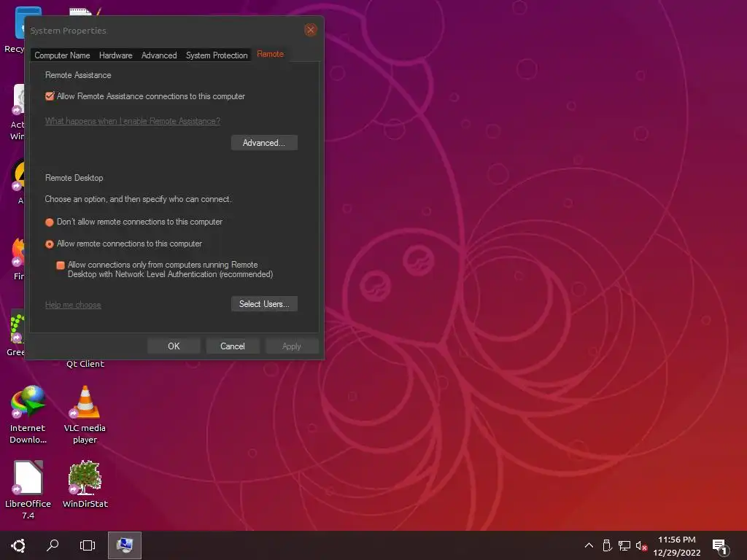Select the Remote tab
The image size is (747, 560).
tap(270, 54)
